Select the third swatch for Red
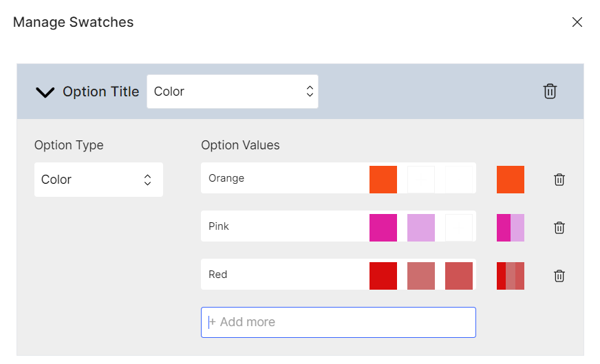This screenshot has width=600, height=364. [459, 276]
